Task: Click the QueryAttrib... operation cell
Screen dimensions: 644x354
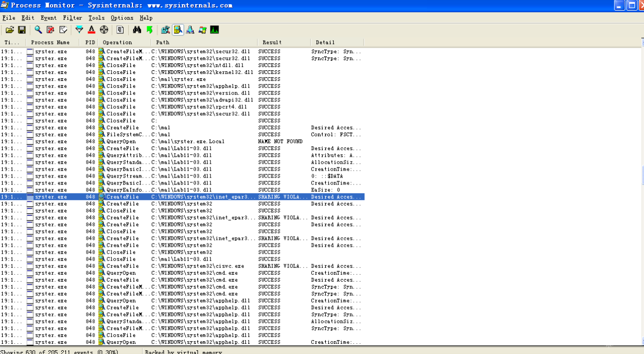Action: (x=125, y=156)
